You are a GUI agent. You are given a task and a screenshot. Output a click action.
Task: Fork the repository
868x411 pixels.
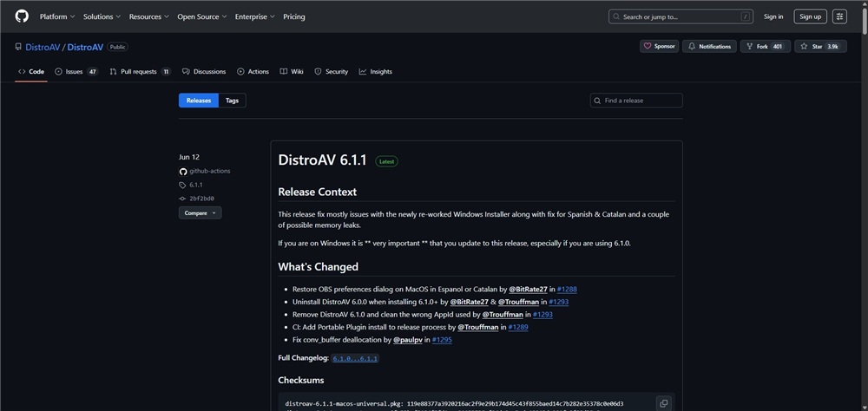pos(765,47)
